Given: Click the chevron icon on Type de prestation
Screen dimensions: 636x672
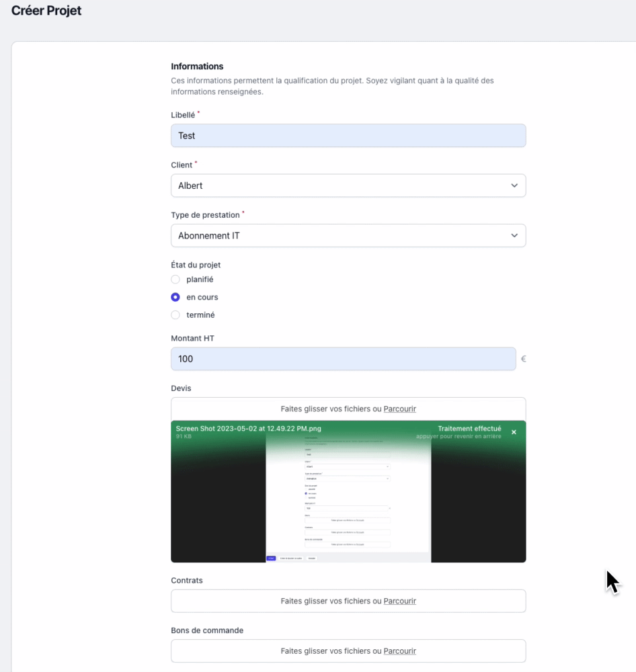Looking at the screenshot, I should click(x=515, y=236).
